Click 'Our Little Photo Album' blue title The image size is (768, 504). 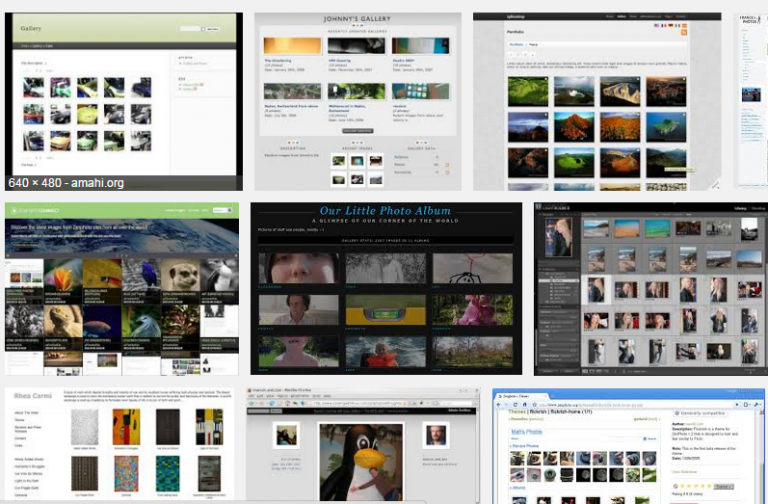click(x=385, y=212)
